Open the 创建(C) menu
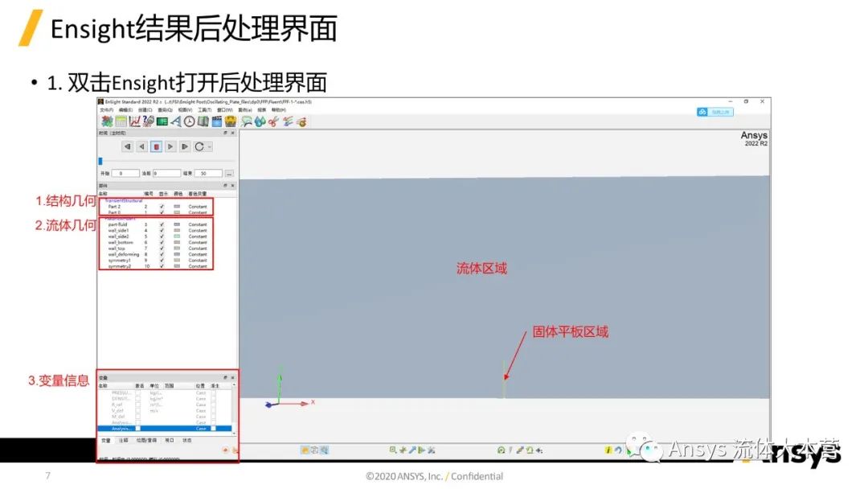Screen dimensions: 868x489 (x=145, y=110)
